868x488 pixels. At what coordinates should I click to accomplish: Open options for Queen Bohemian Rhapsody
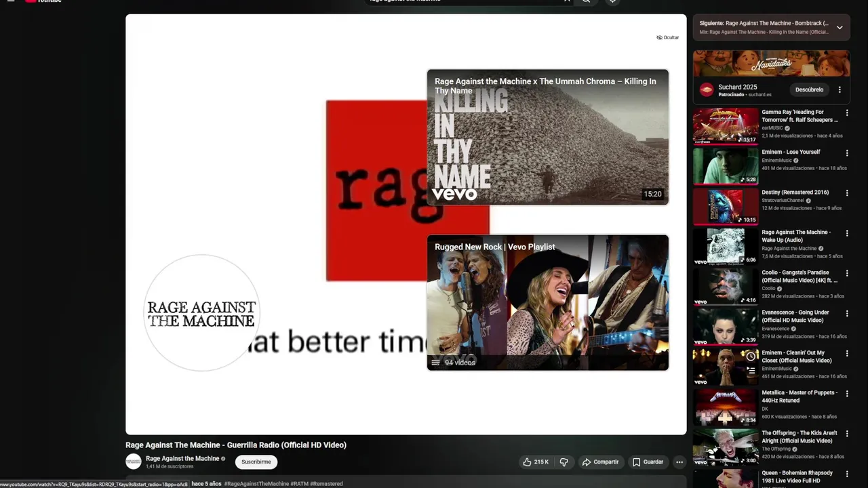click(x=846, y=474)
